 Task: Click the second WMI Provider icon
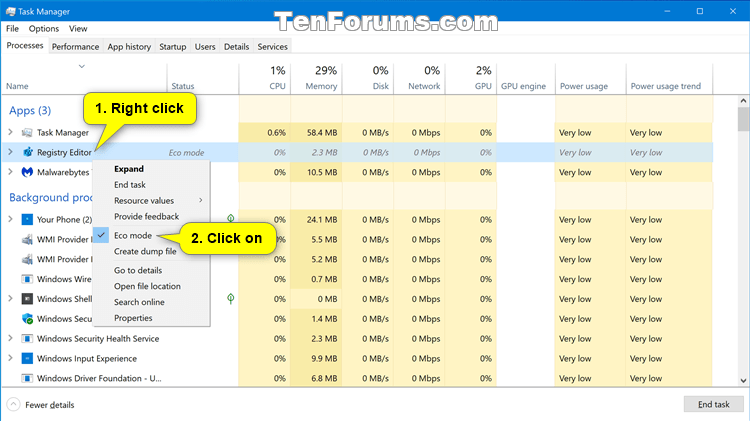[27, 259]
